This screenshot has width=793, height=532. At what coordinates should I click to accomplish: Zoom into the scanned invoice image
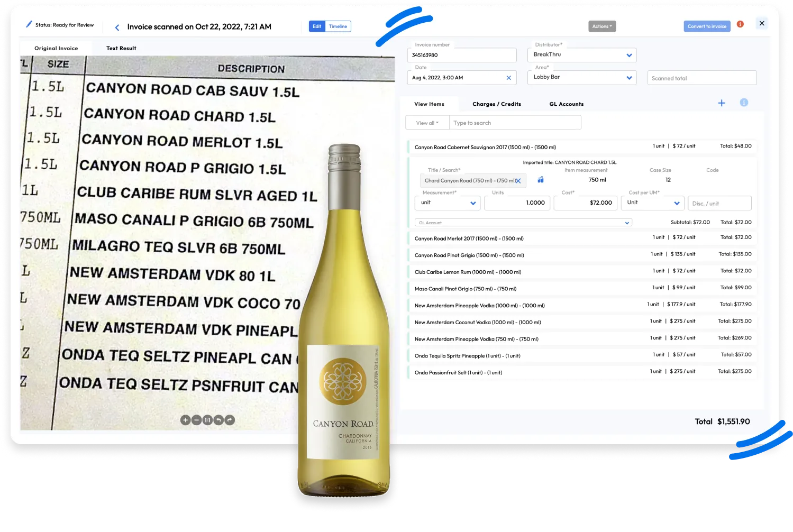185,420
